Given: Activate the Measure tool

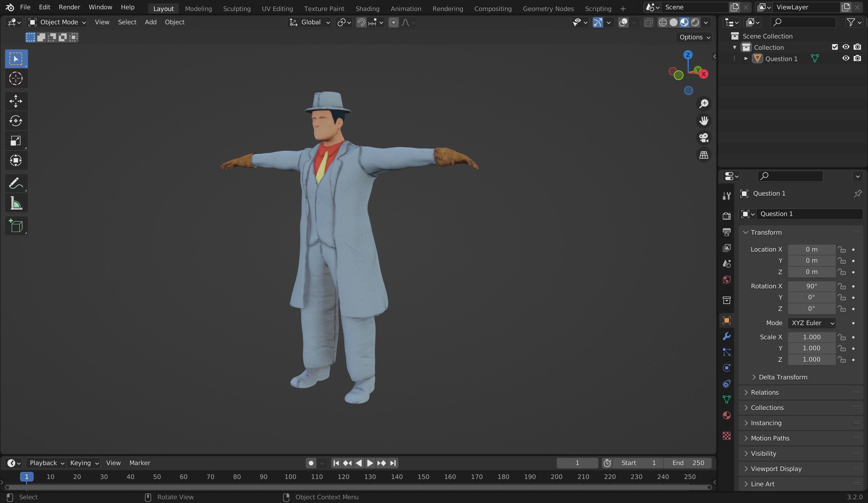Looking at the screenshot, I should click(x=16, y=203).
